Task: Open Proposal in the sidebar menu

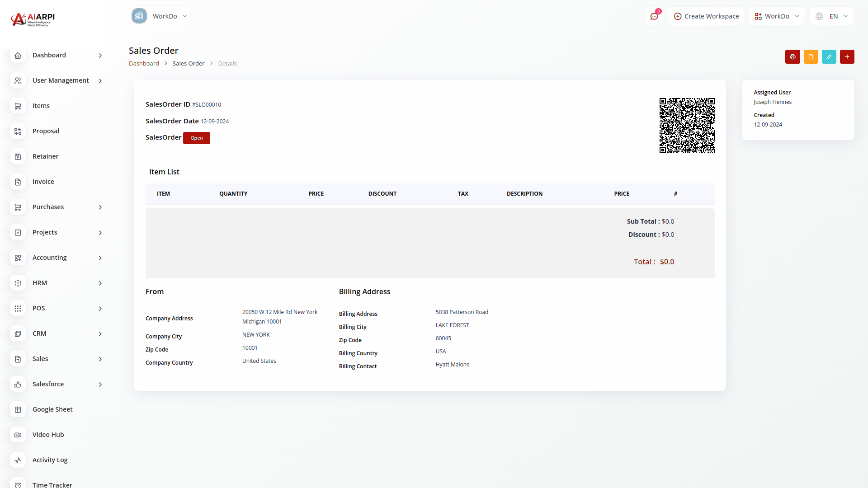Action: click(46, 131)
